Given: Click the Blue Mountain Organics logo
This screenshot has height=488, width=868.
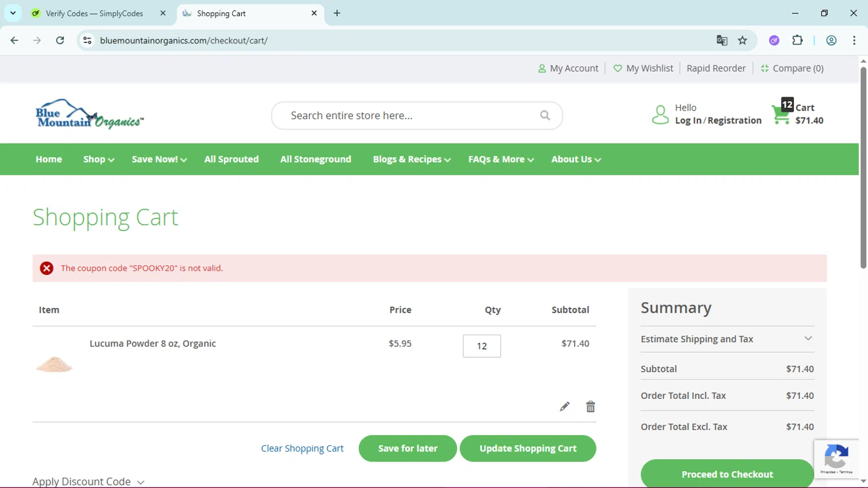Looking at the screenshot, I should point(90,113).
